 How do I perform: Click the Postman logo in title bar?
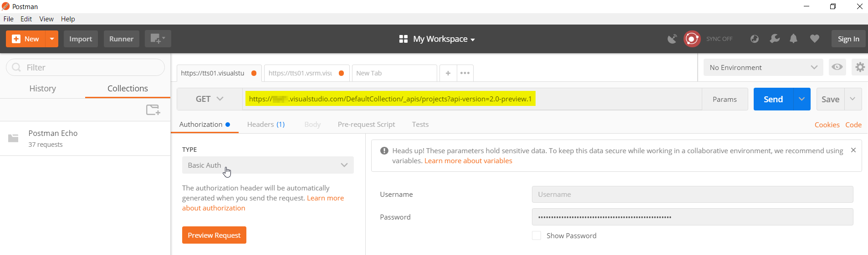click(x=5, y=6)
